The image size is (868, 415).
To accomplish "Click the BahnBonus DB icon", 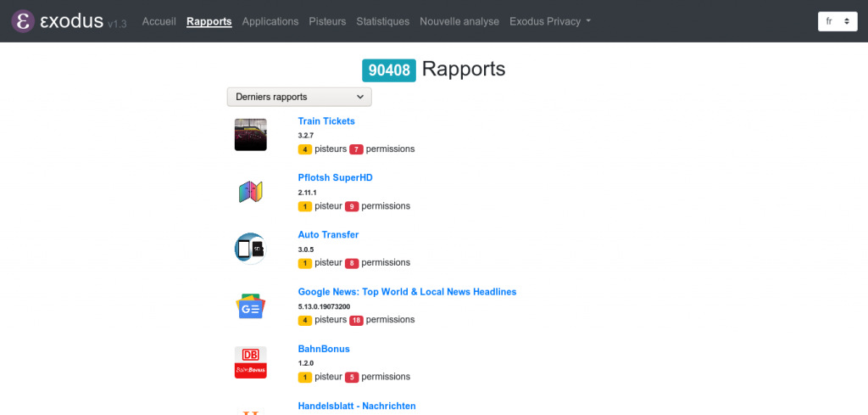I will 250,362.
